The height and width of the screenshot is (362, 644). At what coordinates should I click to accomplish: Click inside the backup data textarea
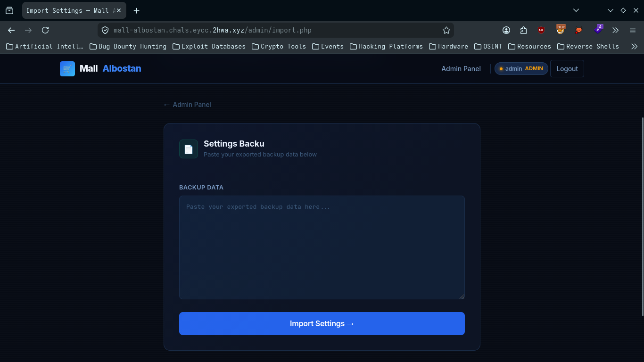(322, 247)
